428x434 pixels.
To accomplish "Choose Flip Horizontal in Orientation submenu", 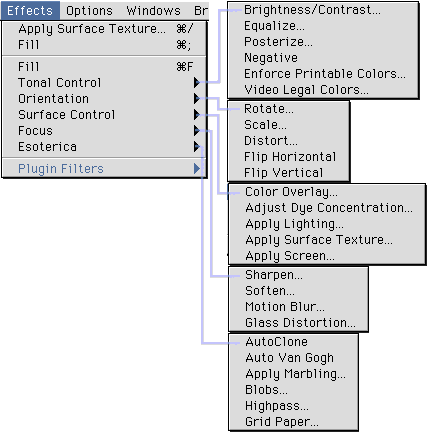I will click(290, 157).
